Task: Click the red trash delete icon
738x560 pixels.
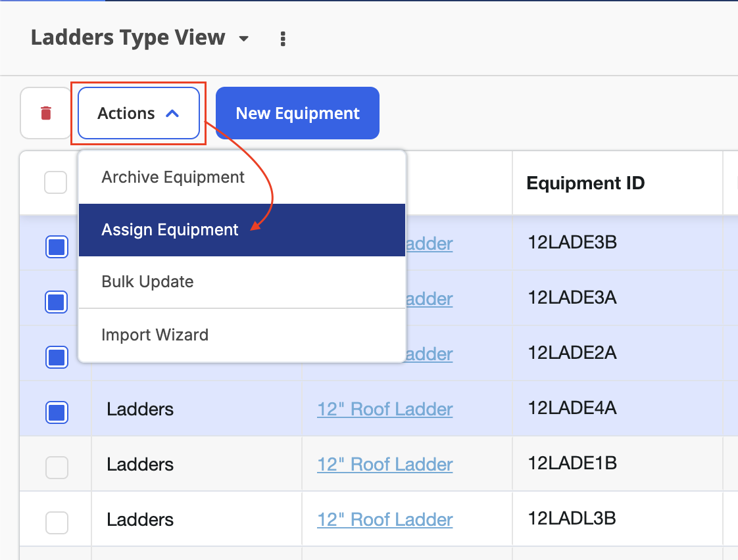Action: (45, 113)
